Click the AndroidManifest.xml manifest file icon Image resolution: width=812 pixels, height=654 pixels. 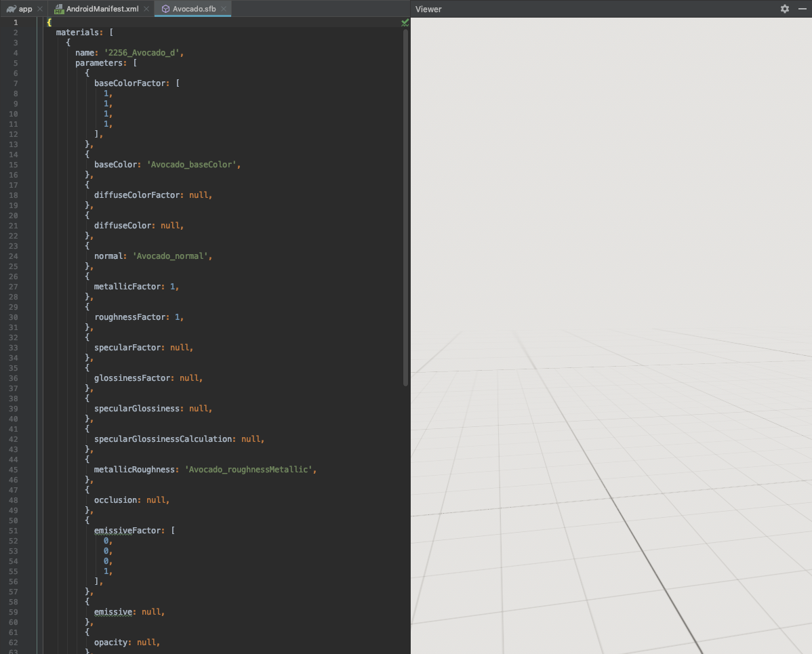coord(59,9)
